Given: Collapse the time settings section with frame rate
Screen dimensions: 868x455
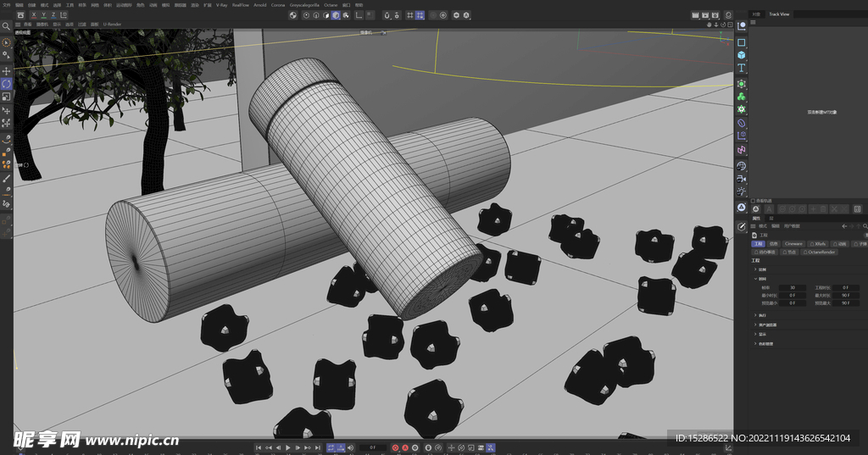Looking at the screenshot, I should pos(756,278).
